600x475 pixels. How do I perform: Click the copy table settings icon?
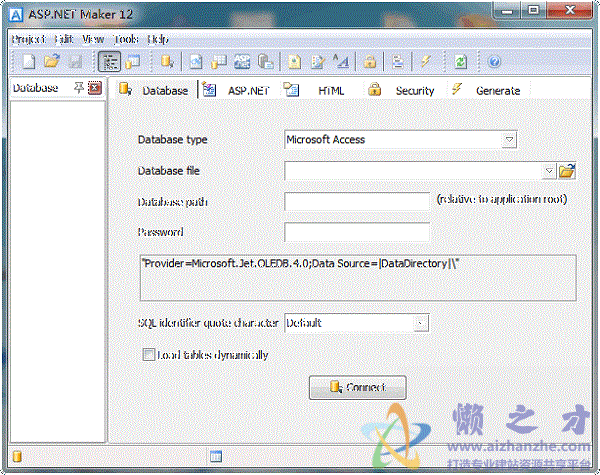(265, 61)
